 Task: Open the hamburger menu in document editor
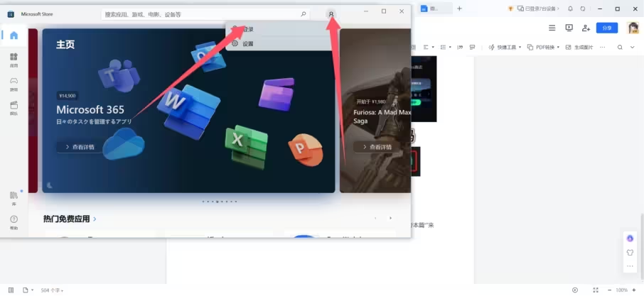pos(552,28)
